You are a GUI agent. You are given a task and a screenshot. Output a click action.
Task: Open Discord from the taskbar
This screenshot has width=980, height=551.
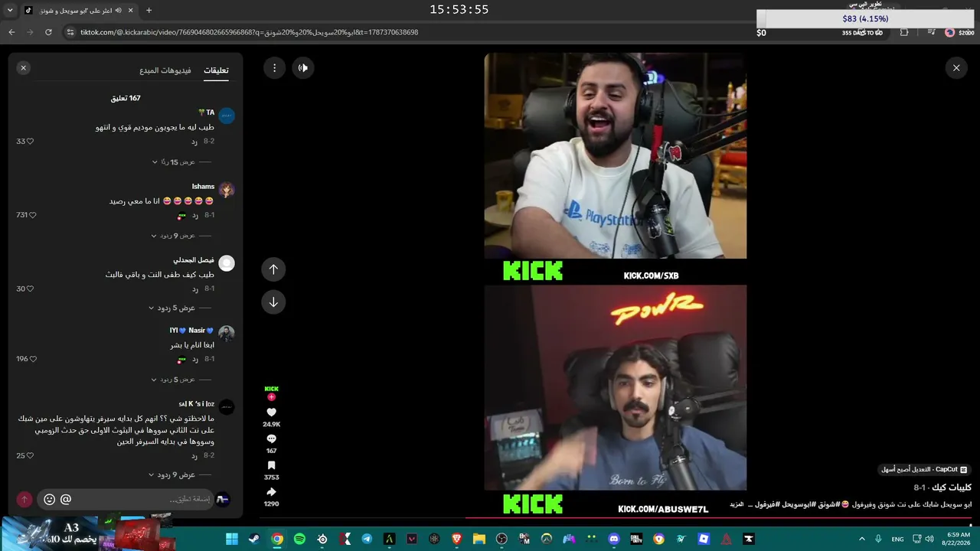click(613, 539)
